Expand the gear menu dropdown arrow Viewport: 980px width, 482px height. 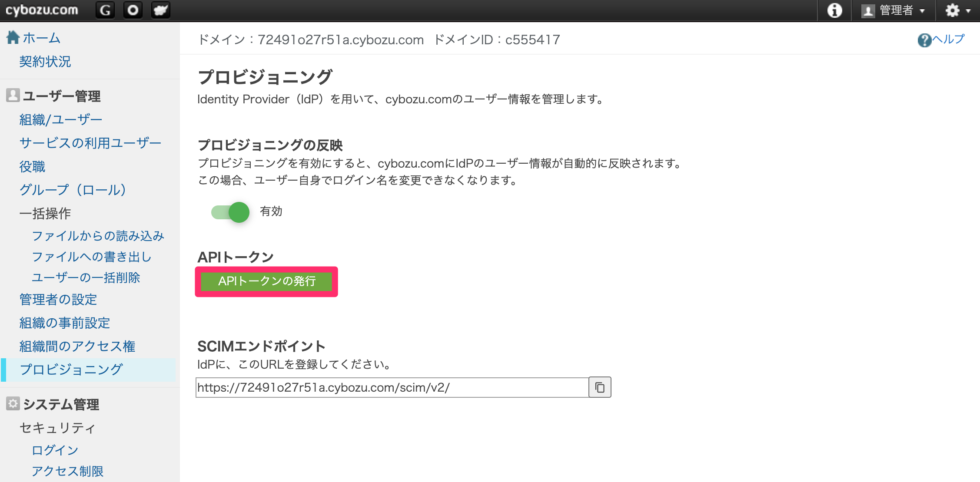click(x=968, y=11)
